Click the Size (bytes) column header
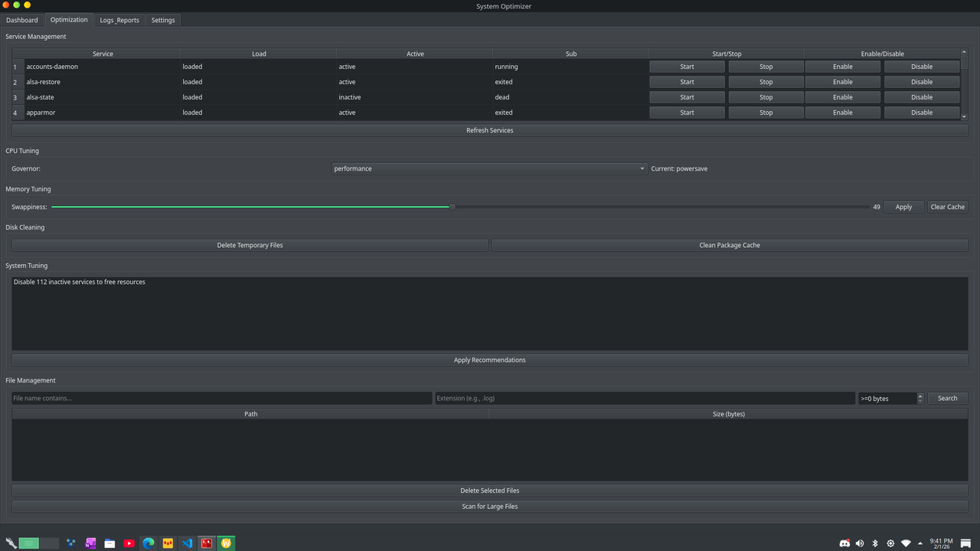 [728, 414]
